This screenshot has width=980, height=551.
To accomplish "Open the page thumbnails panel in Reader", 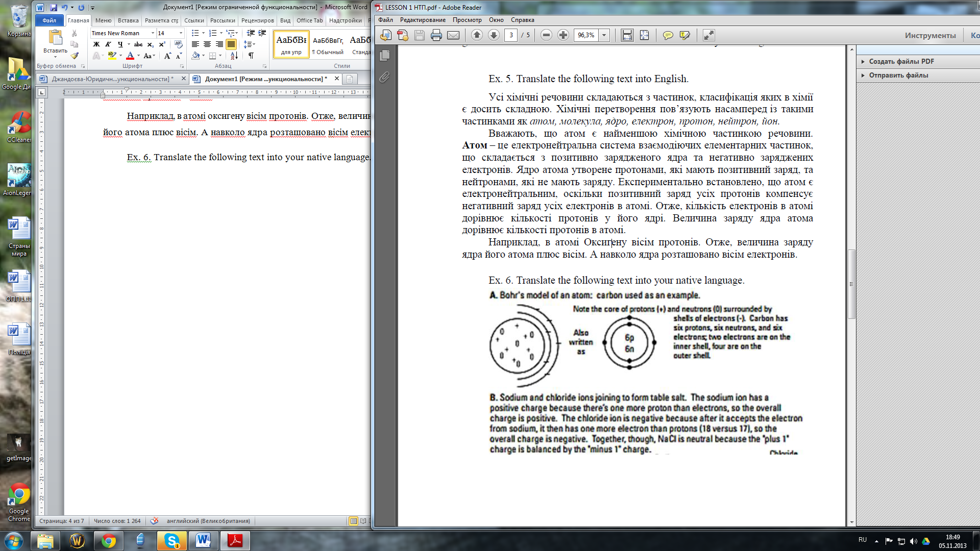I will coord(385,55).
